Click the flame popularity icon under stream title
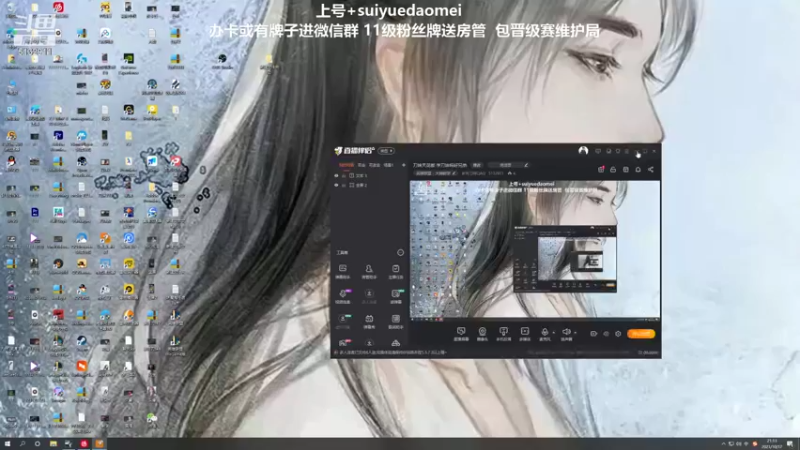Screen dimensions: 800x450 [509, 173]
